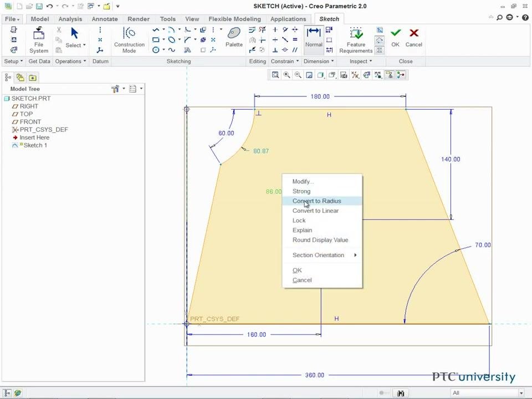Expand the Constrain group dropdown
This screenshot has width=532, height=399.
pos(285,61)
